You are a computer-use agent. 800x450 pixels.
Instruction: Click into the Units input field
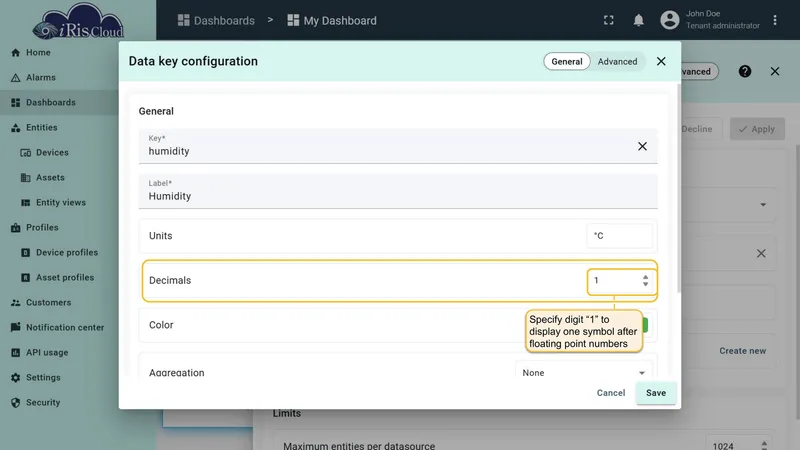tap(619, 236)
